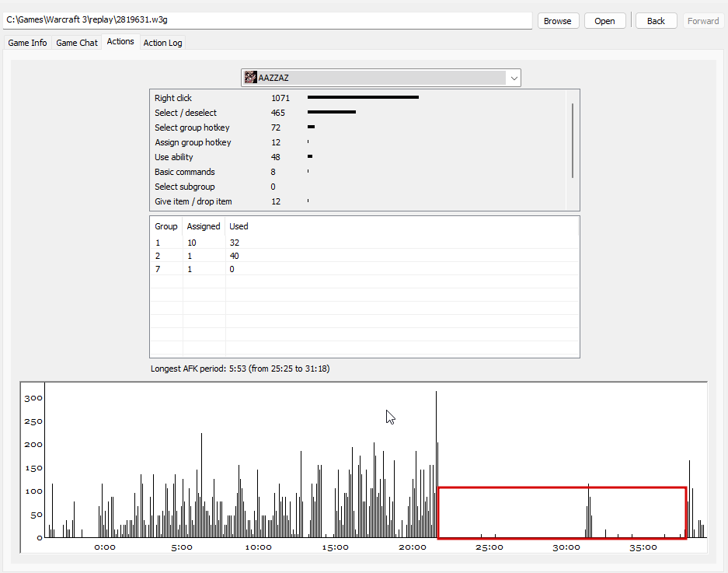Select the Actions tab
This screenshot has width=728, height=573.
120,41
